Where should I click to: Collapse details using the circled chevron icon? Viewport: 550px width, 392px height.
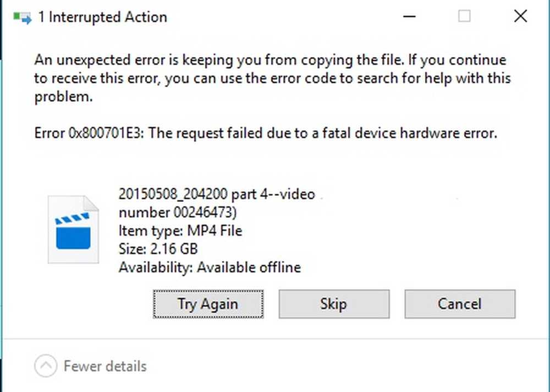pyautogui.click(x=46, y=366)
